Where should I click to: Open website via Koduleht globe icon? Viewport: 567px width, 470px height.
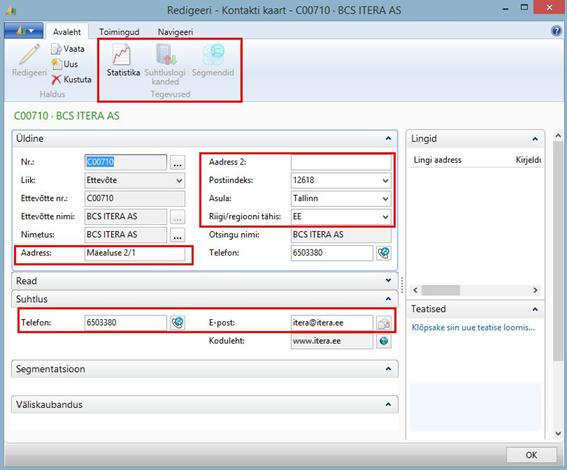pos(384,341)
